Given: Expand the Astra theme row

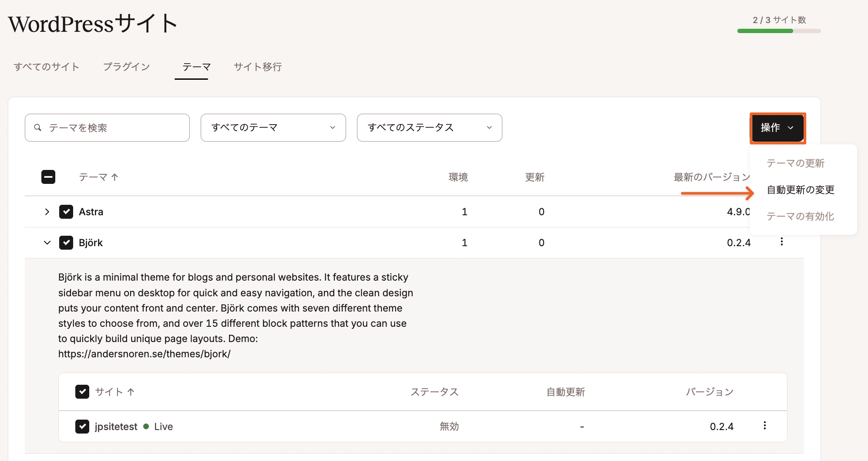Looking at the screenshot, I should coord(47,212).
